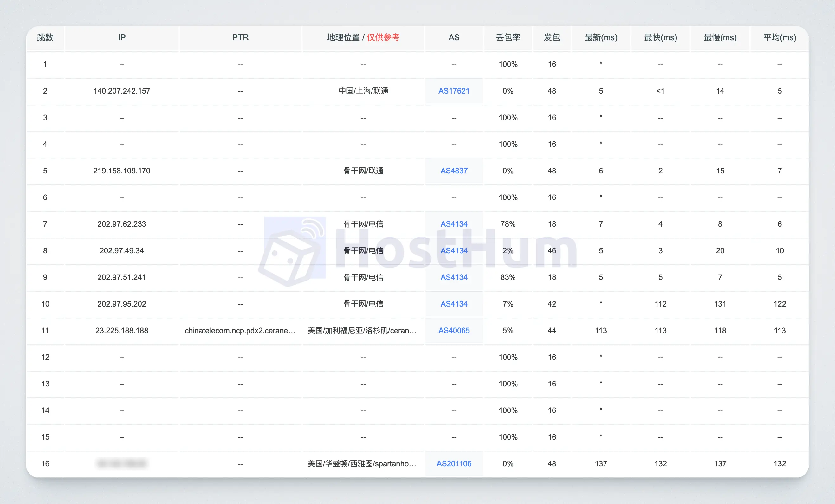
Task: Select IP address 202.97.49.34
Action: tap(122, 250)
